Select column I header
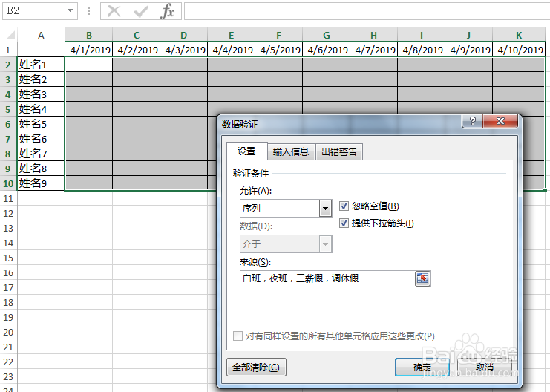This screenshot has height=392, width=550. tap(422, 35)
